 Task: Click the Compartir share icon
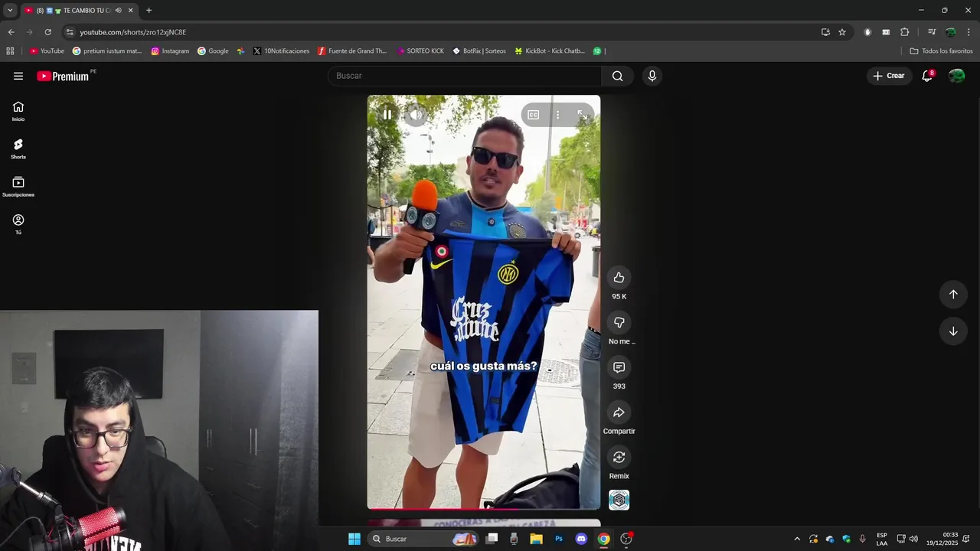[x=619, y=412]
